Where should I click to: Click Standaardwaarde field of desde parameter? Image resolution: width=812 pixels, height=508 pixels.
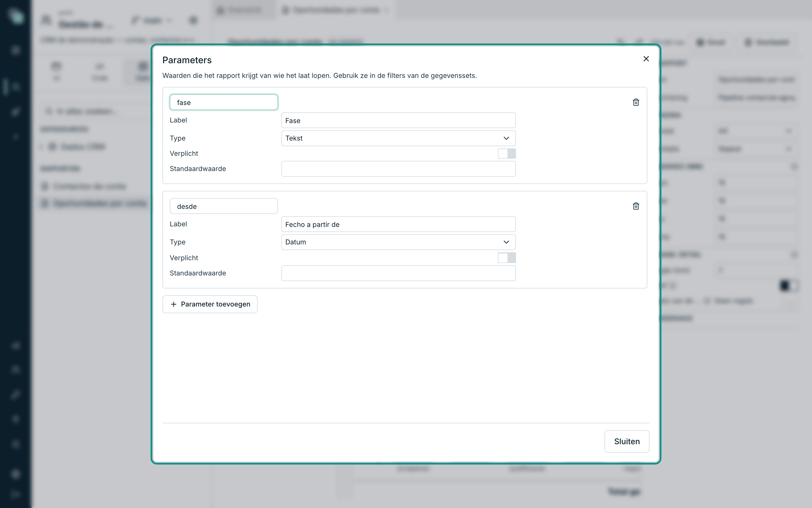coord(398,273)
